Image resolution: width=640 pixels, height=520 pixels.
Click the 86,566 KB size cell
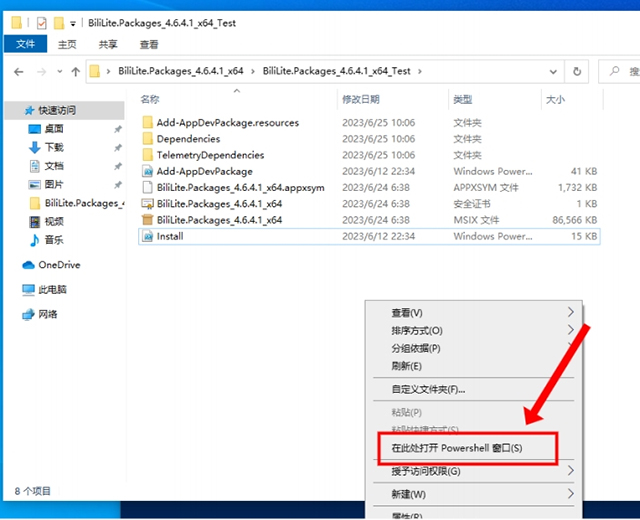[x=575, y=220]
